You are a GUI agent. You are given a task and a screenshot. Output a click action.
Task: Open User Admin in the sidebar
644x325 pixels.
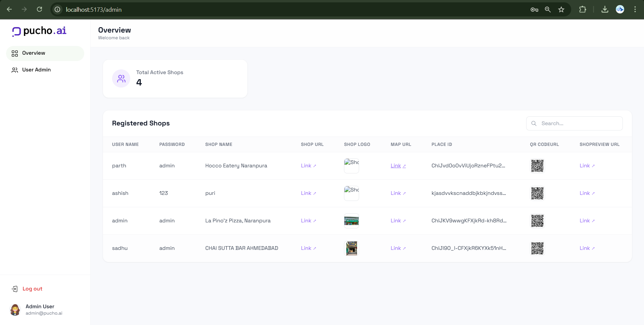pos(36,70)
